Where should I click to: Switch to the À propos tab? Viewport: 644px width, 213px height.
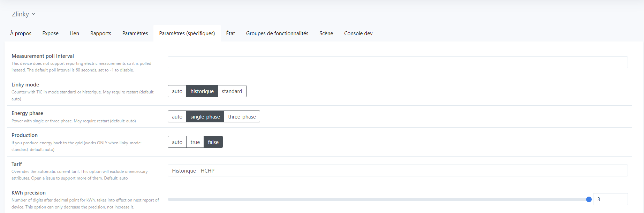pos(21,33)
